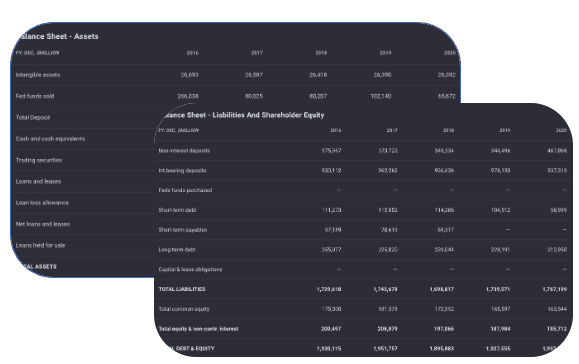Click the Int.bearing deposits row label
This screenshot has width=579, height=364.
coord(182,171)
